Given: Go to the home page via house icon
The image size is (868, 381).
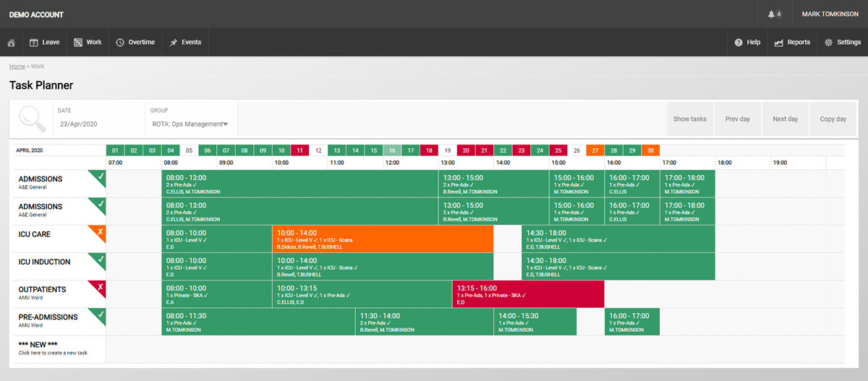Looking at the screenshot, I should tap(11, 43).
